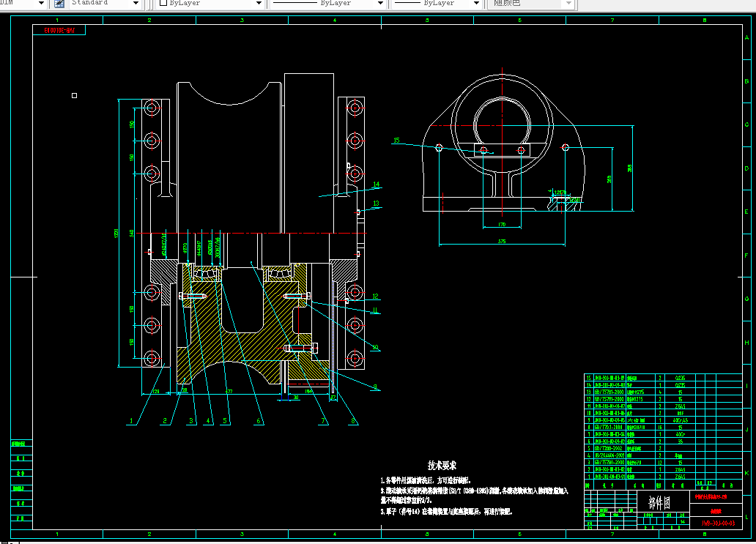Expand the Standard table style dropdown
The height and width of the screenshot is (544, 756).
tap(136, 4)
